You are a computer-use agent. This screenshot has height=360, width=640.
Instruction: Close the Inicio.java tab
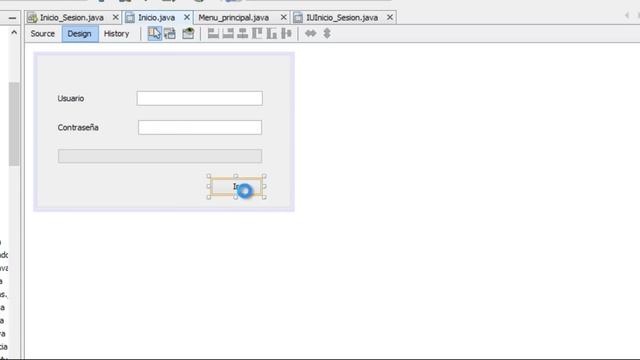(187, 17)
